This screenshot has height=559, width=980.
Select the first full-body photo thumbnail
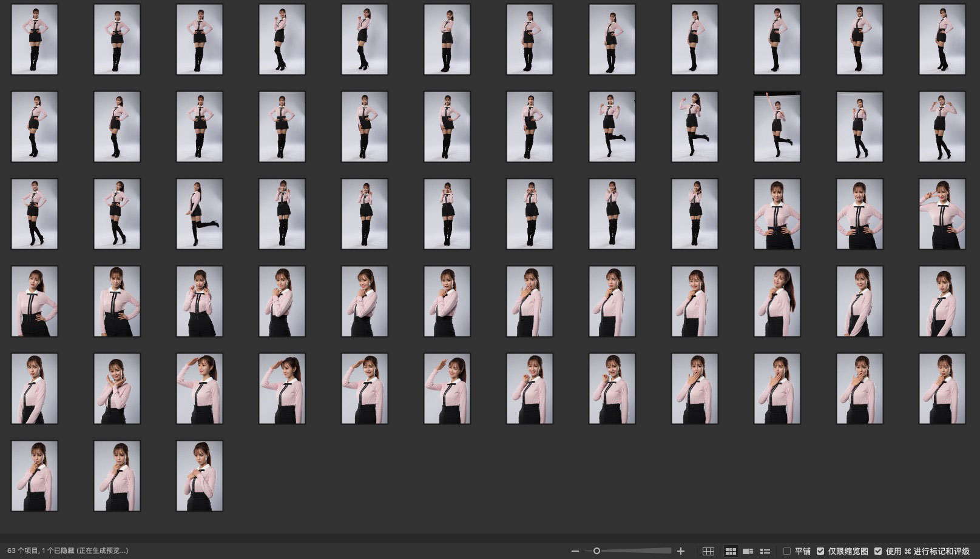tap(35, 39)
